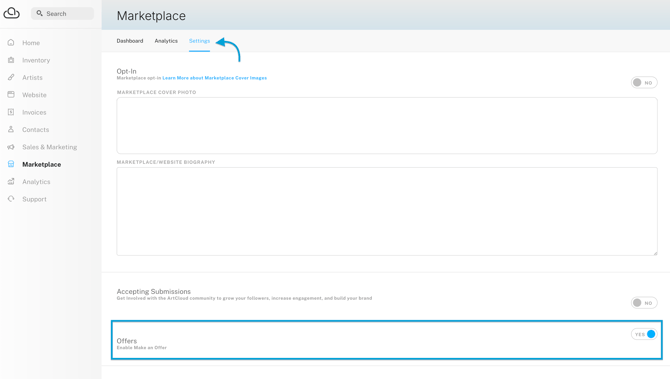This screenshot has height=379, width=670.
Task: Follow Learn More about Marketplace Cover Images link
Action: pyautogui.click(x=215, y=78)
